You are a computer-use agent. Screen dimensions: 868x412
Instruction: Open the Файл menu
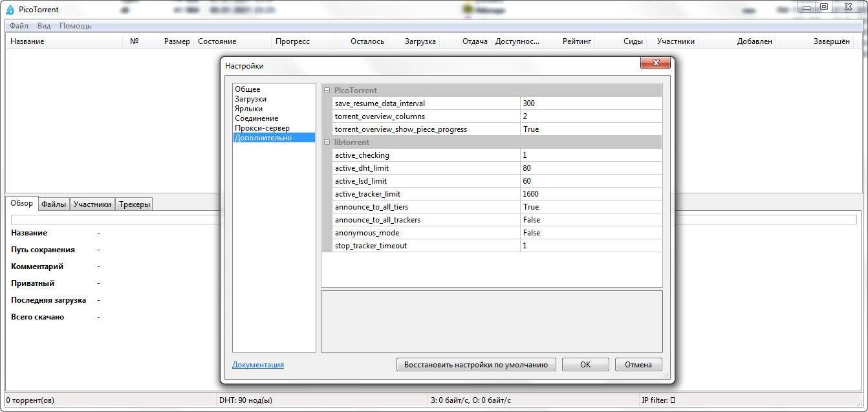pyautogui.click(x=19, y=26)
